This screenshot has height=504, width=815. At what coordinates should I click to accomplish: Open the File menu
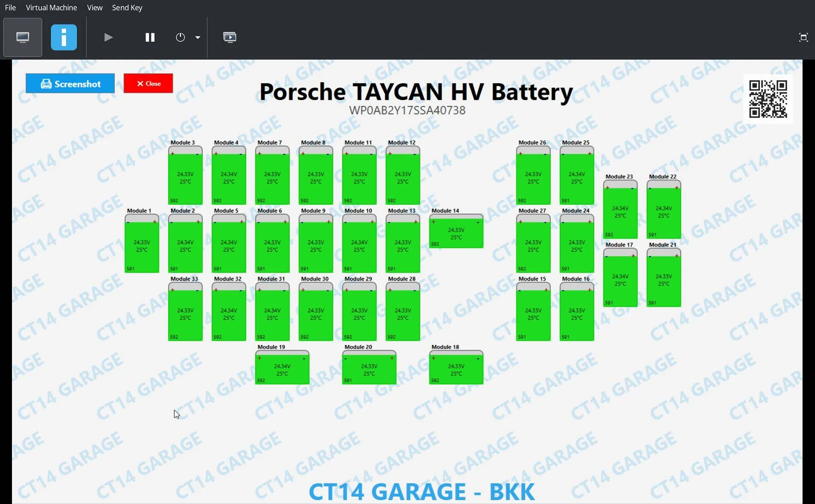(10, 8)
